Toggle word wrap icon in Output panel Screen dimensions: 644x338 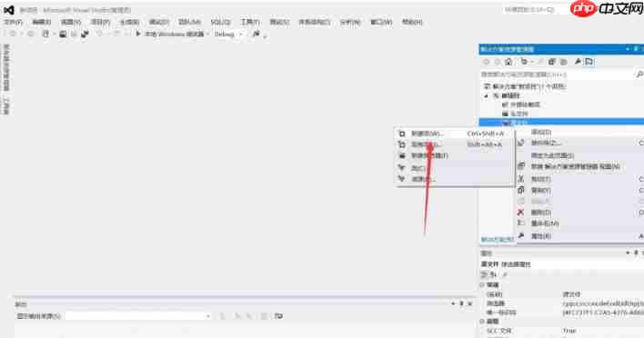pos(278,316)
